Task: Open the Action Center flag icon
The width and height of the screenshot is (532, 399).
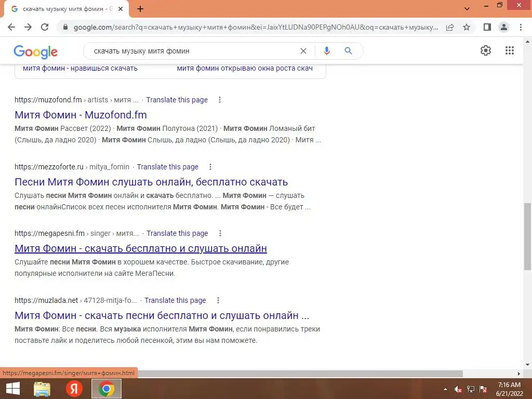Action: [483, 389]
